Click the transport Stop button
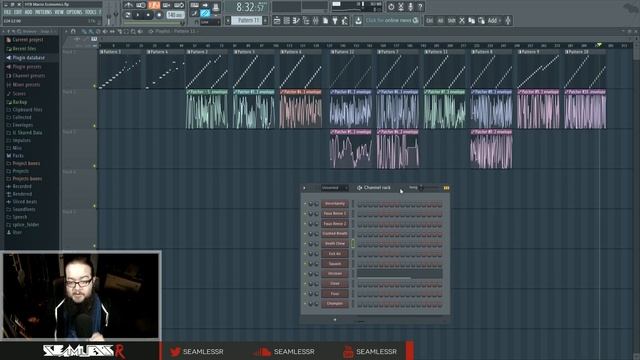Viewport: 640px width, 360px height. pos(148,15)
